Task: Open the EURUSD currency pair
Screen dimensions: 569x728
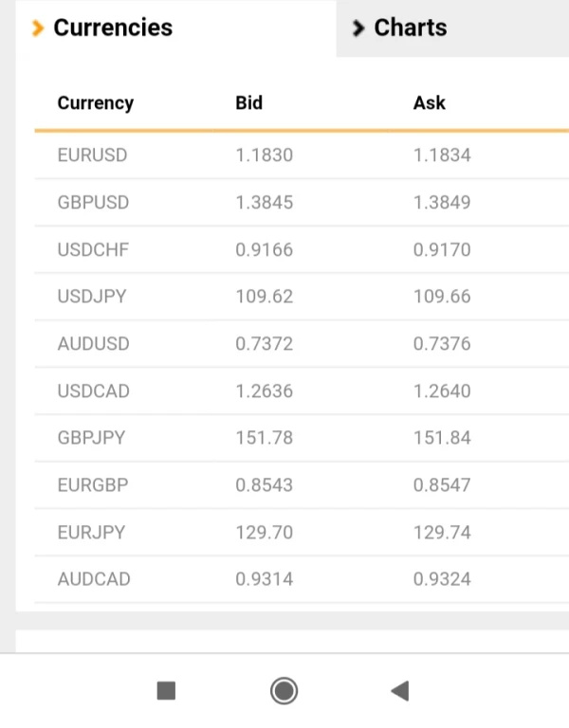Action: (x=92, y=155)
